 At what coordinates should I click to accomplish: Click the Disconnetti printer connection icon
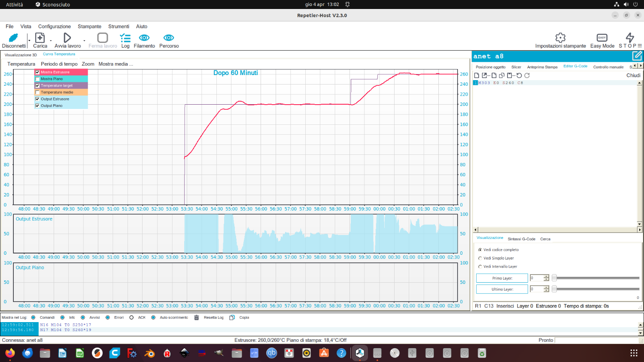pyautogui.click(x=14, y=38)
